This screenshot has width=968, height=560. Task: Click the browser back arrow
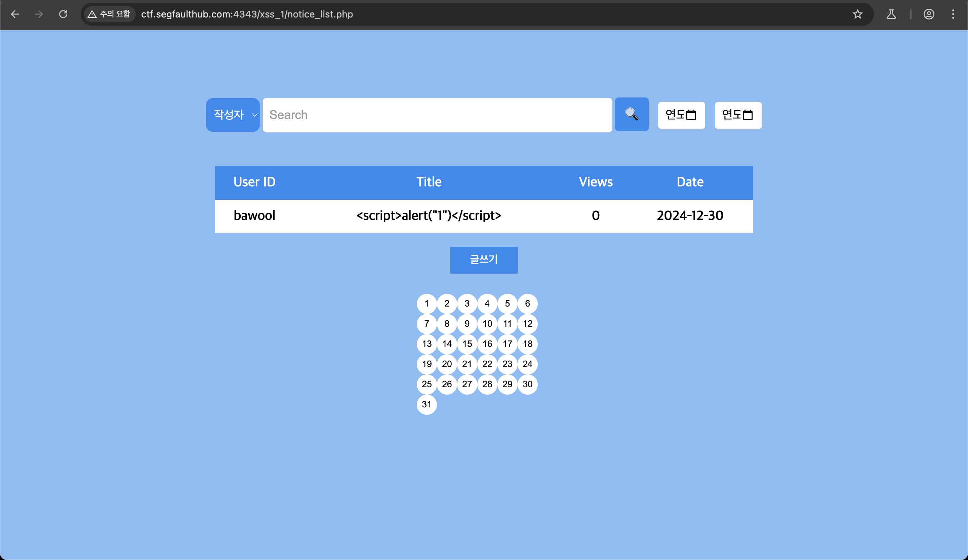[15, 14]
